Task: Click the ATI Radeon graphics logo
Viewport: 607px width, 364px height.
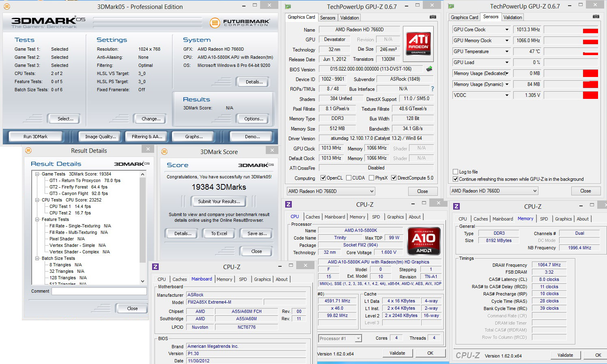Action: coord(418,44)
